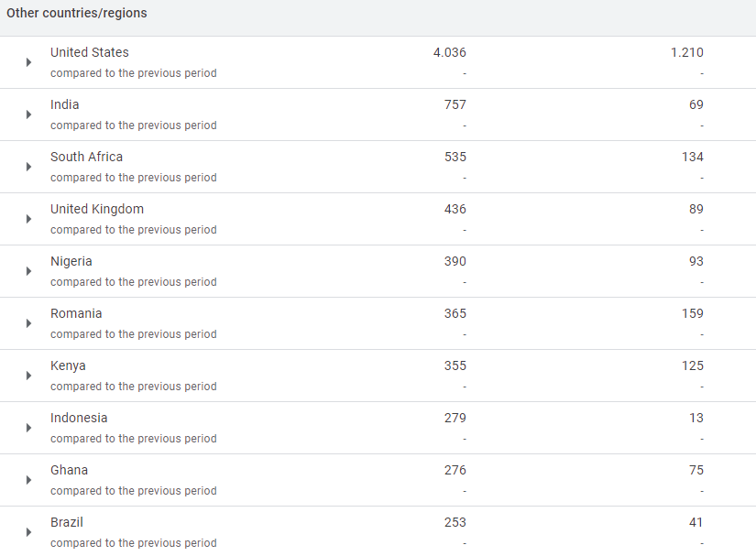
Task: Click the 4.036 value for United States
Action: point(449,52)
